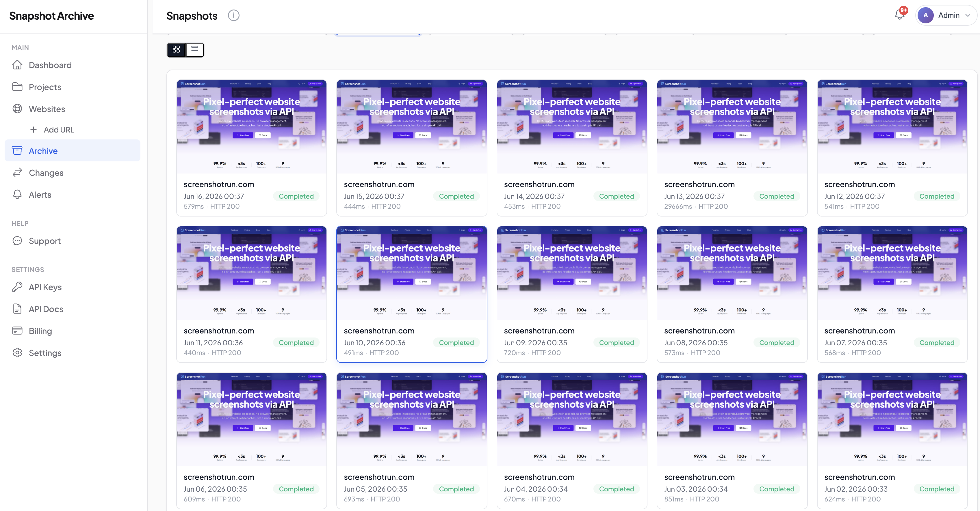Go to the API Docs page
Viewport: 980px width, 511px height.
tap(72, 309)
